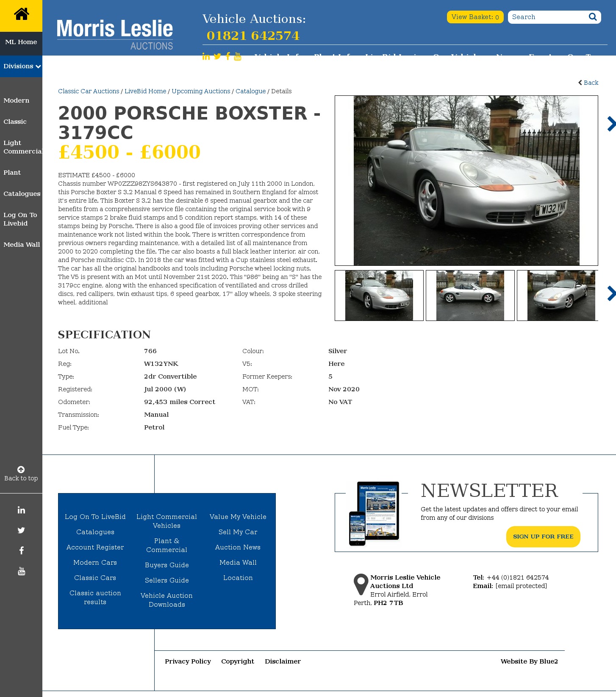Click the [email protected] address

pyautogui.click(x=521, y=586)
